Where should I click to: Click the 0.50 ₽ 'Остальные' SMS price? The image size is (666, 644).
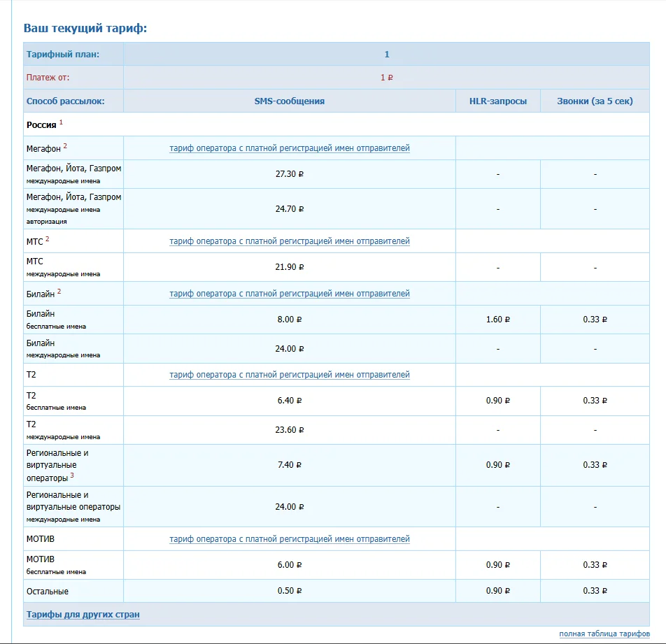(289, 591)
